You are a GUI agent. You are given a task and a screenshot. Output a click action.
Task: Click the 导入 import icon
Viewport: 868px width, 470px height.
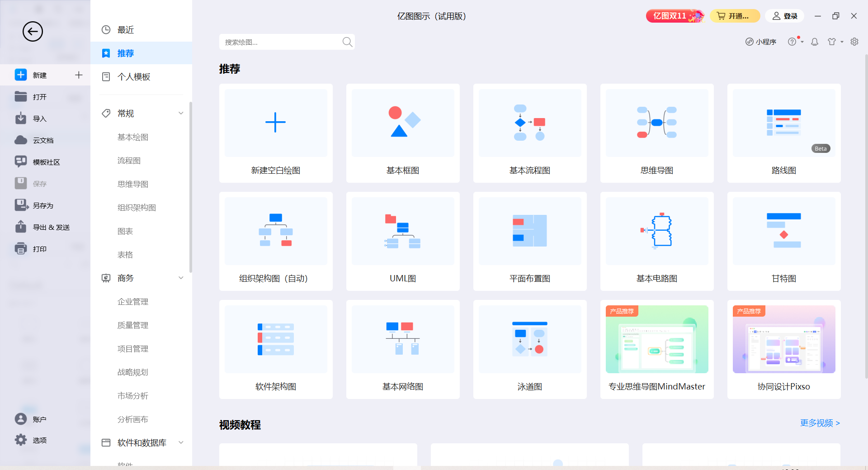pyautogui.click(x=21, y=119)
